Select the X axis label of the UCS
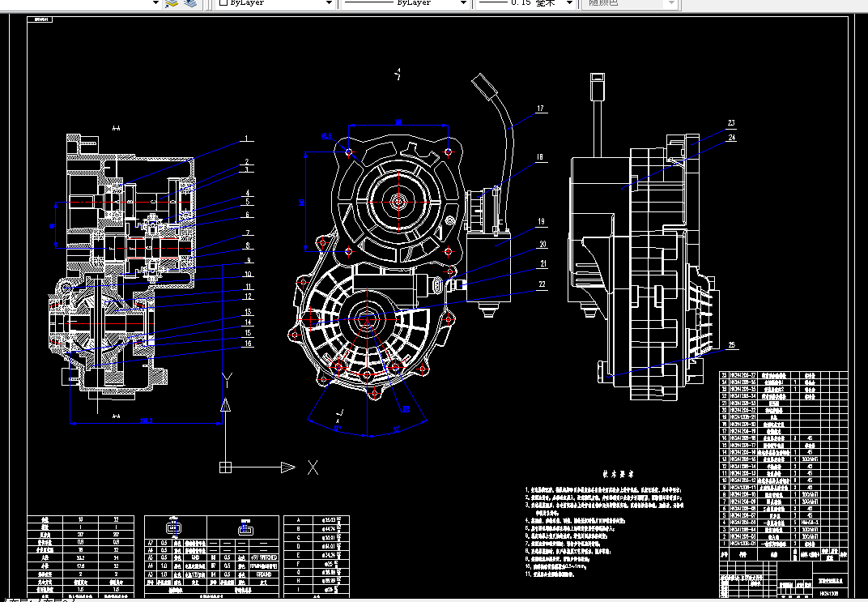Screen dimensions: 868x602 point(313,468)
